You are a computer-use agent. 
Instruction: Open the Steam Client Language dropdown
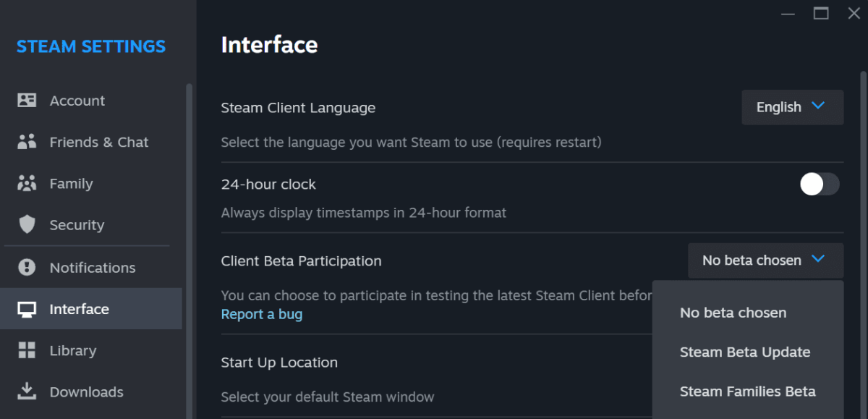point(793,107)
